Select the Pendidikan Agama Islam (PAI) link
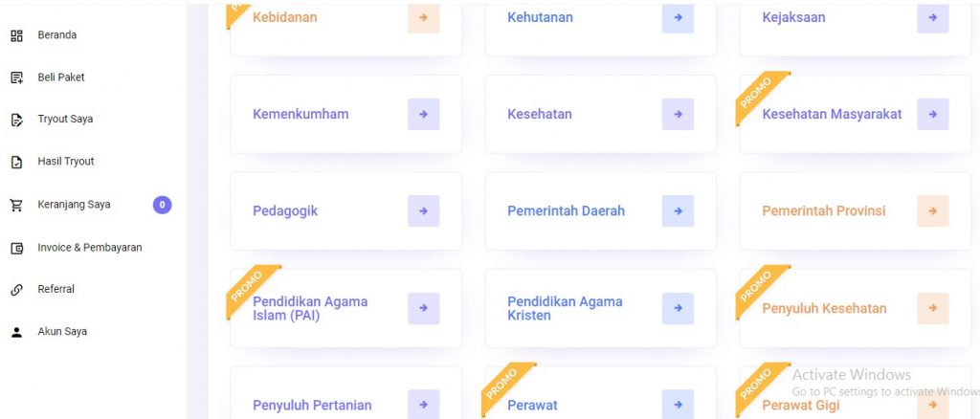This screenshot has height=419, width=980. click(310, 308)
